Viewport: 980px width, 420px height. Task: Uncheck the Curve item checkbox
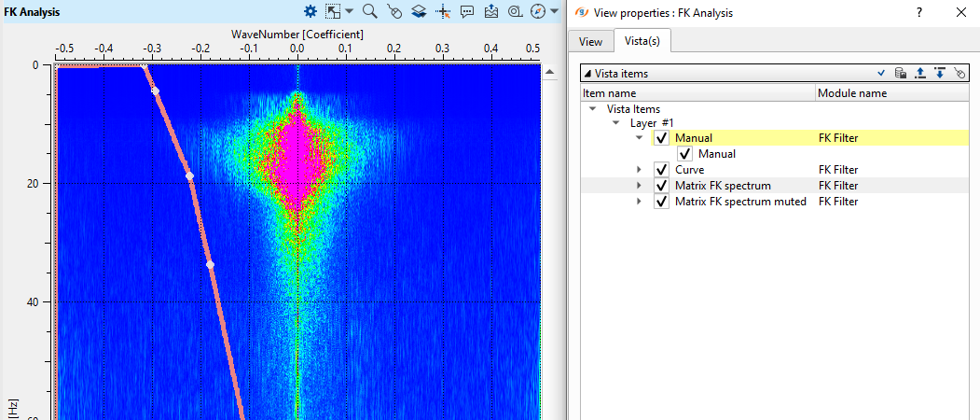click(x=662, y=170)
